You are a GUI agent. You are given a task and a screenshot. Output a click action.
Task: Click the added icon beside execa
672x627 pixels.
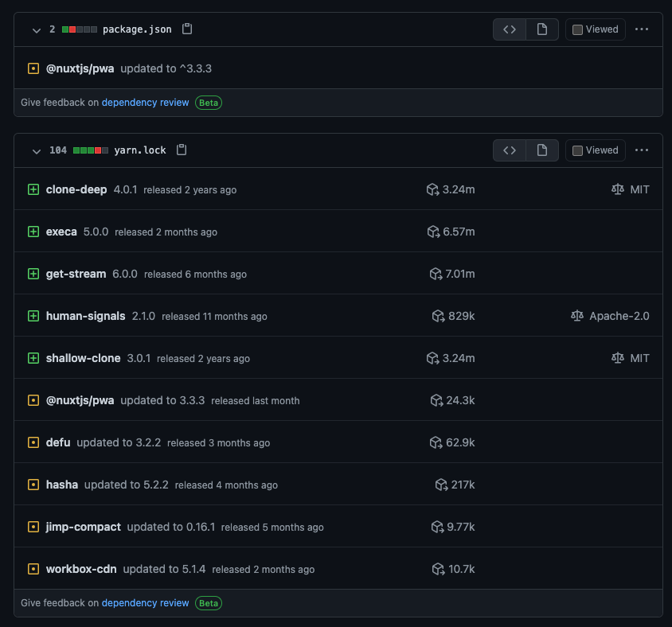[33, 232]
